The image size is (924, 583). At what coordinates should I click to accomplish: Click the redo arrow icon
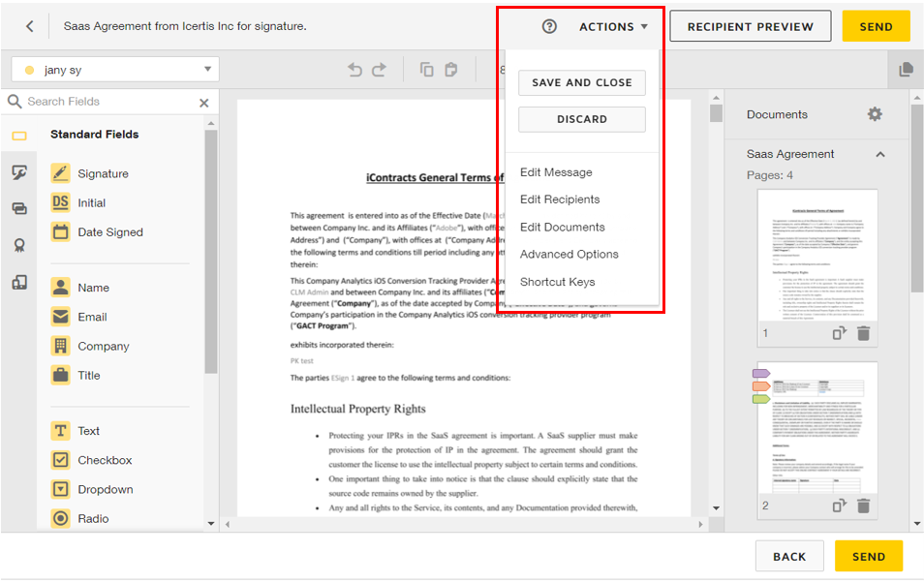pos(379,70)
